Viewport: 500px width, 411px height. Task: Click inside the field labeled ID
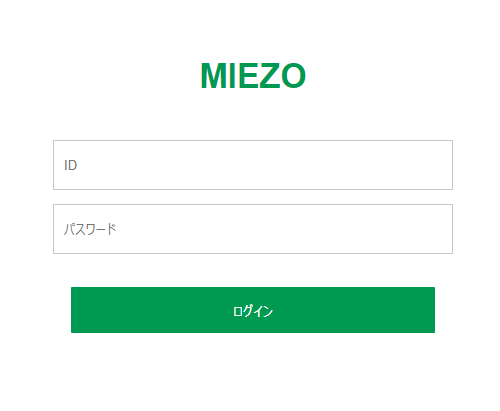253,165
